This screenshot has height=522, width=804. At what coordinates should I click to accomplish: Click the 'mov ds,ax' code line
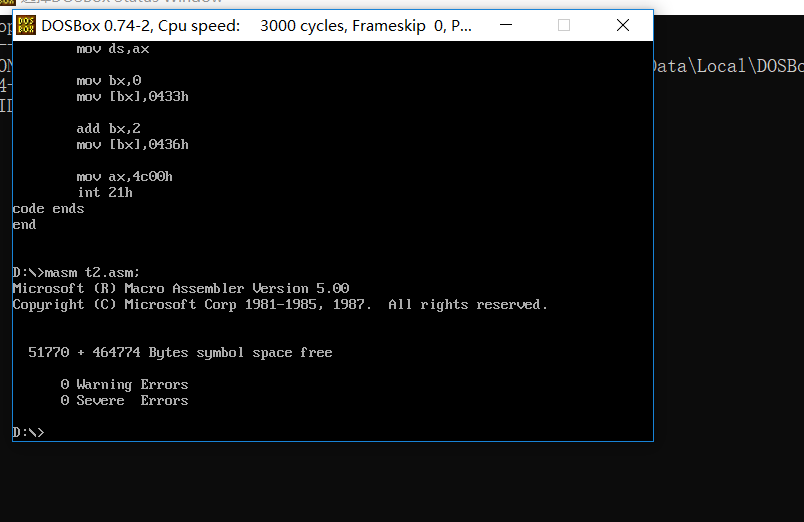point(113,49)
